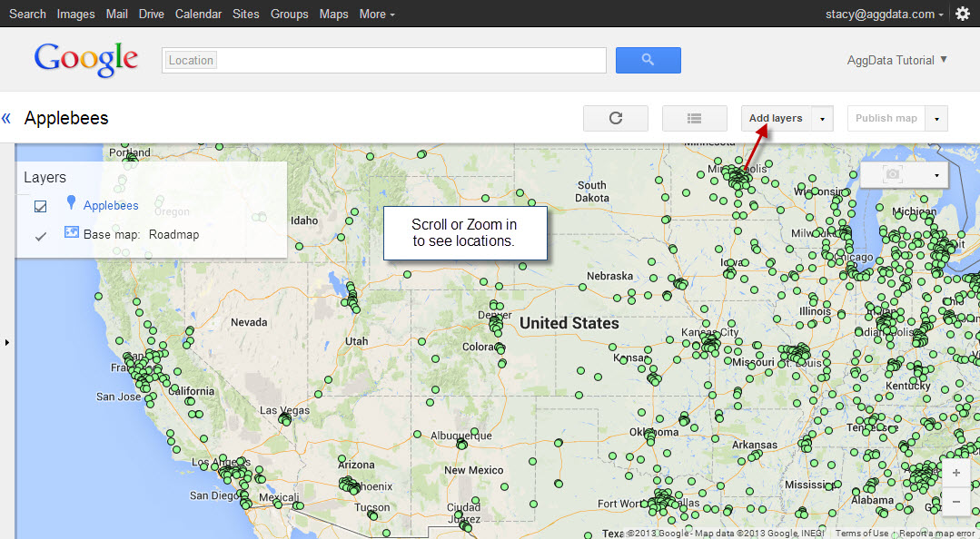Toggle the base map checkmark
This screenshot has height=539, width=980.
(41, 236)
